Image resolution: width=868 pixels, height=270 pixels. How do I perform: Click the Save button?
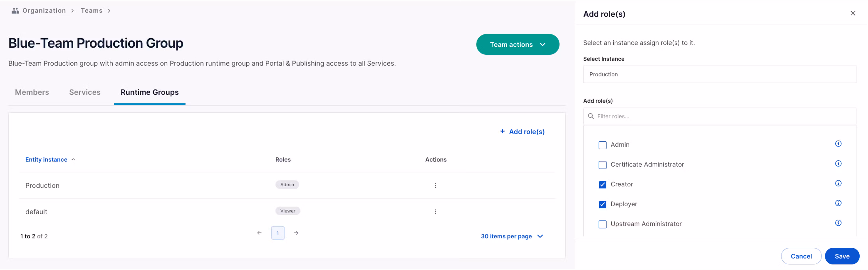pyautogui.click(x=842, y=256)
